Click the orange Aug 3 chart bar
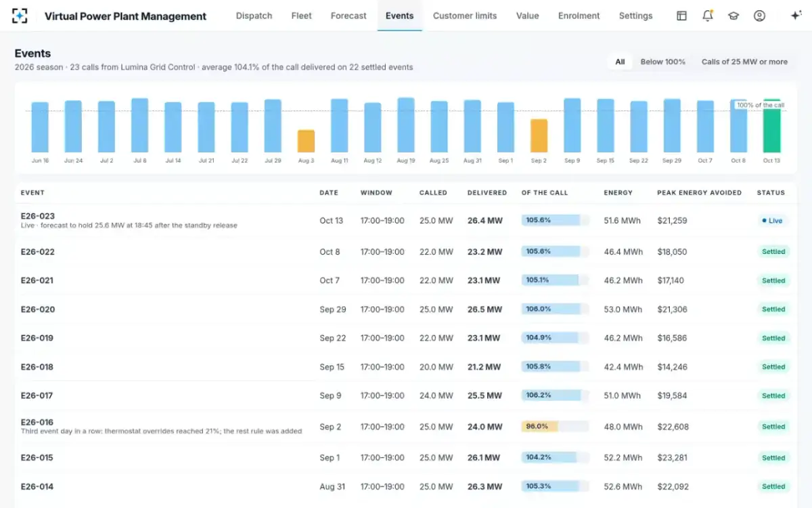812x508 pixels. (306, 141)
